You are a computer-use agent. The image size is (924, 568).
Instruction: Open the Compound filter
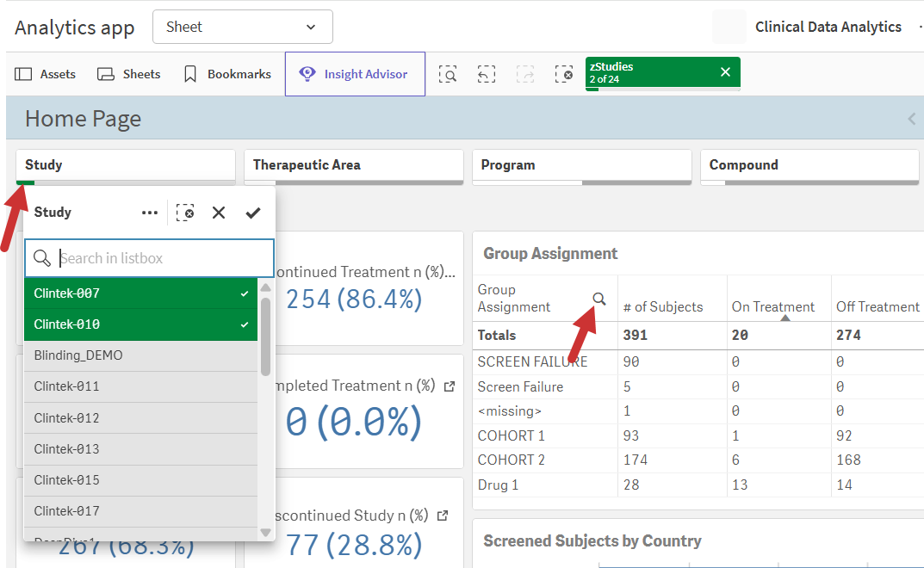click(x=809, y=165)
